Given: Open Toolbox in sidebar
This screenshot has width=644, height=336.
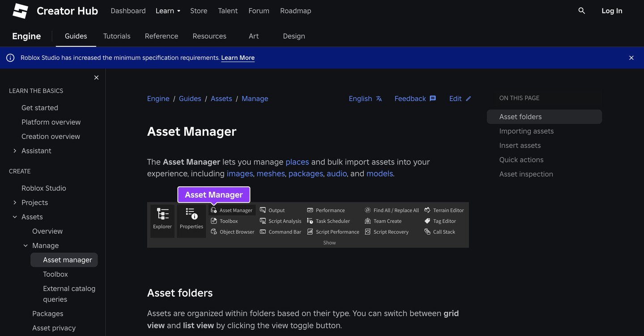Looking at the screenshot, I should pyautogui.click(x=55, y=274).
